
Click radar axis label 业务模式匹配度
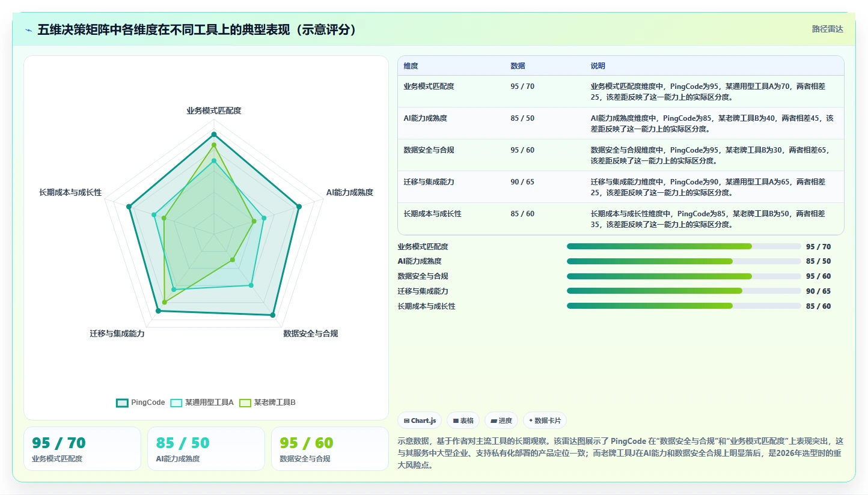[214, 111]
